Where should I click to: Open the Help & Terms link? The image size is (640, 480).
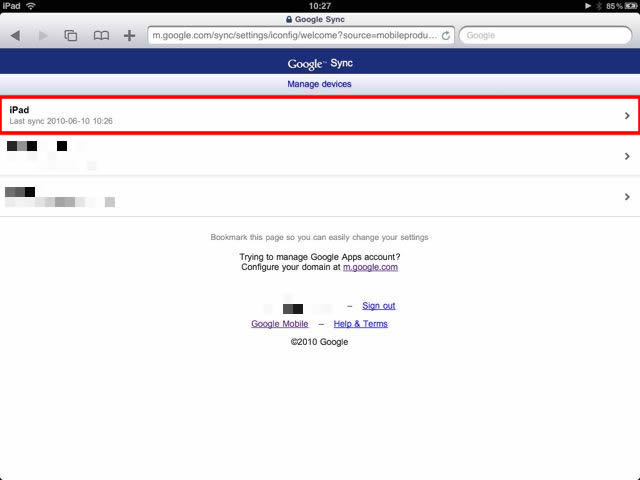(360, 324)
